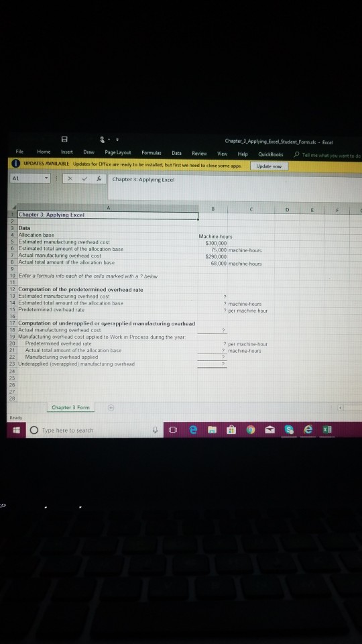The width and height of the screenshot is (362, 644).
Task: Switch to the Draw ribbon tab
Action: click(88, 152)
